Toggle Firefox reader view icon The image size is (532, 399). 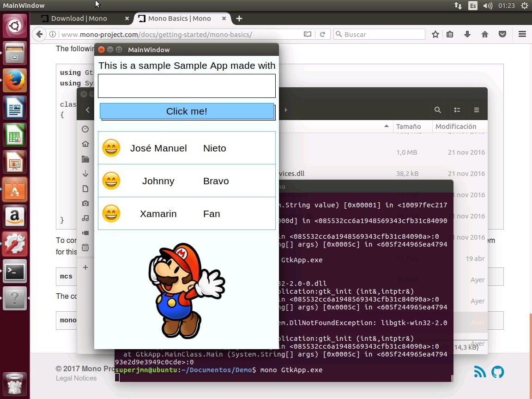pos(308,34)
